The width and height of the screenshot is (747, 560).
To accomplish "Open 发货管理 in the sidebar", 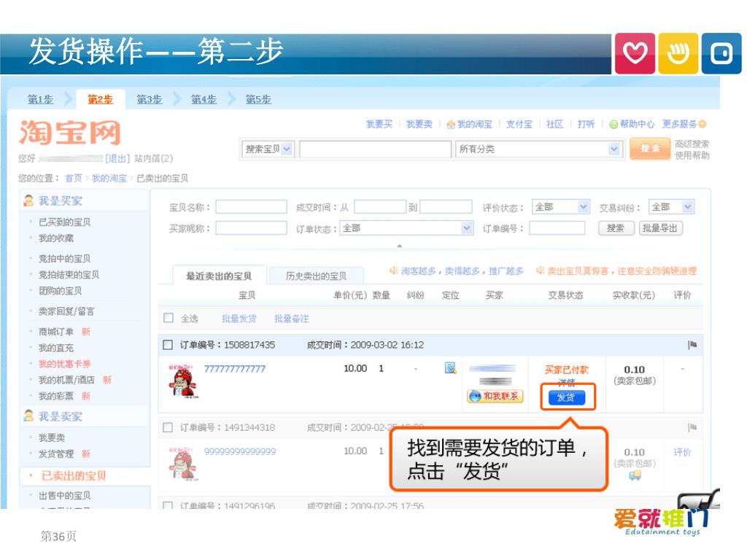I will (56, 454).
